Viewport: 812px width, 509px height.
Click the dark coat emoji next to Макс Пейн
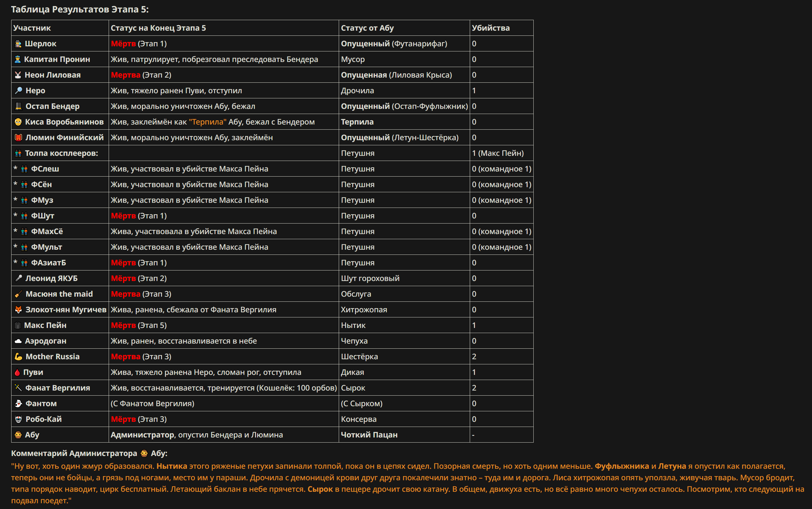pos(18,325)
